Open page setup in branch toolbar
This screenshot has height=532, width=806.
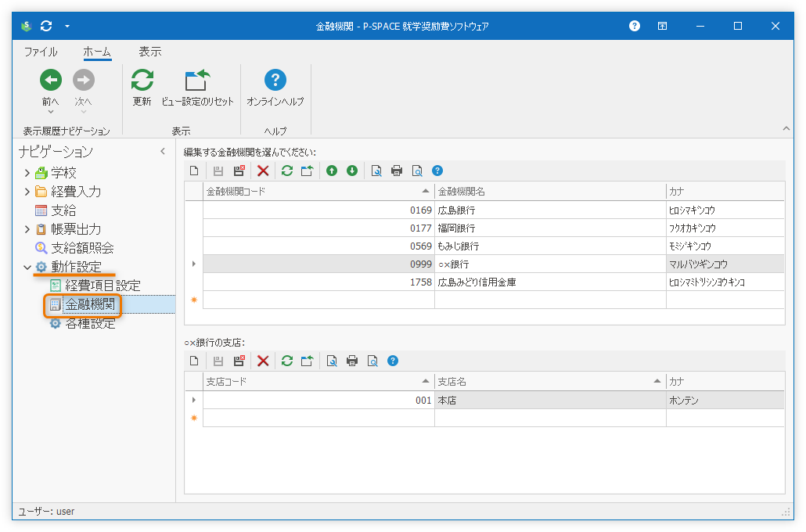click(332, 361)
